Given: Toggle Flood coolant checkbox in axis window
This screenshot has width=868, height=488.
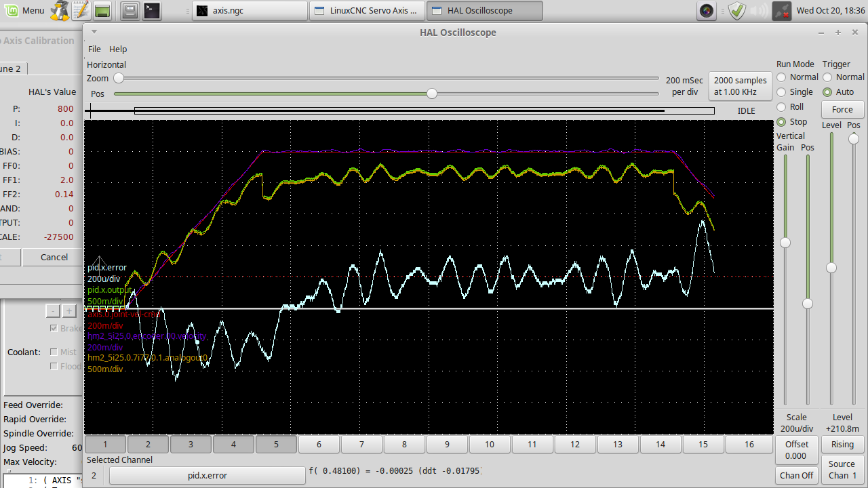Looking at the screenshot, I should tap(54, 367).
